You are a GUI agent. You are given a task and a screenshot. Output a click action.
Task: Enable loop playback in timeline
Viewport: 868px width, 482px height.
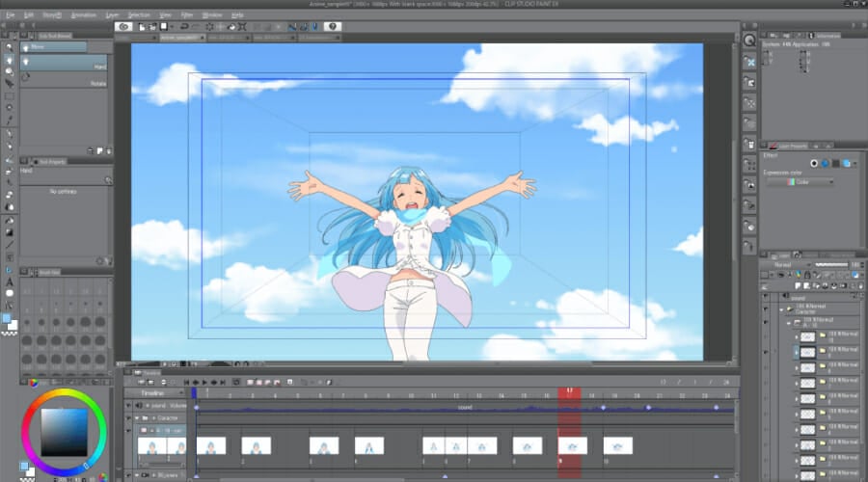pos(236,382)
